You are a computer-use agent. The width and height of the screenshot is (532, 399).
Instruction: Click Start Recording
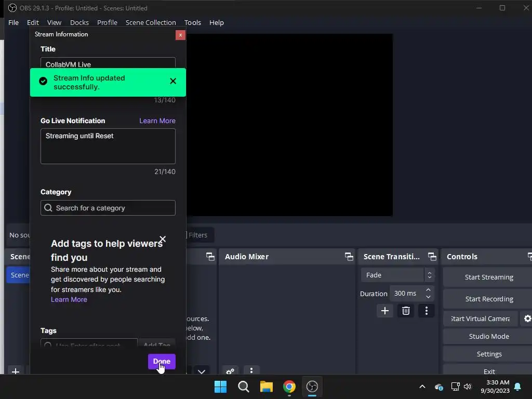pos(488,299)
